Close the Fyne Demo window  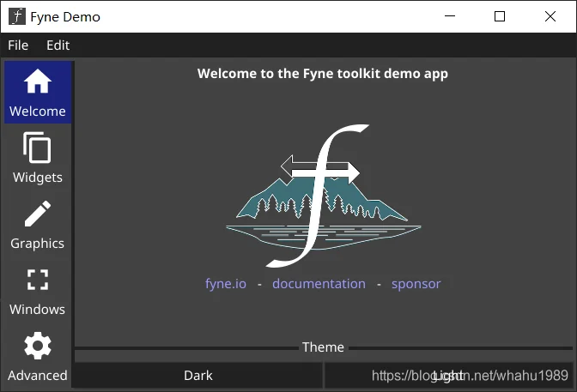pos(550,16)
